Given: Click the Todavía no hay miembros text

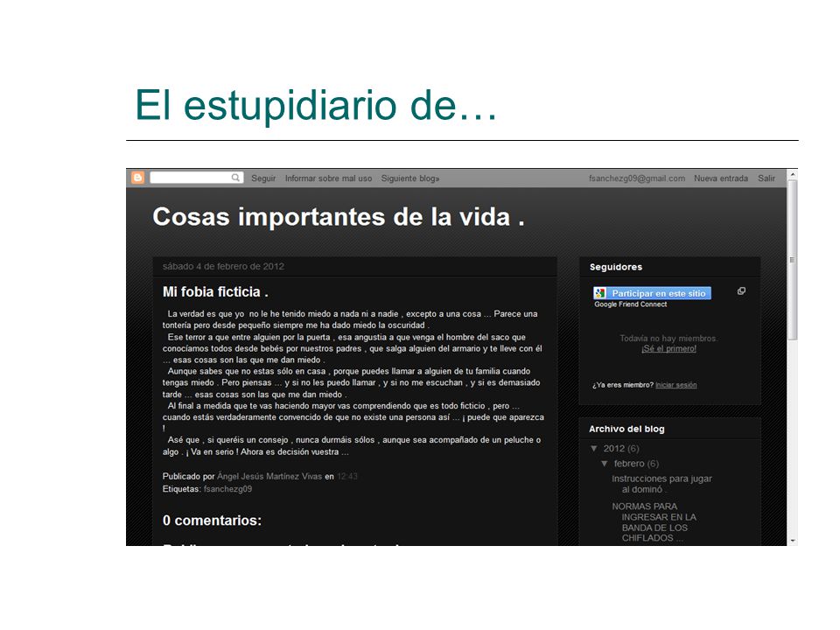Looking at the screenshot, I should click(668, 338).
